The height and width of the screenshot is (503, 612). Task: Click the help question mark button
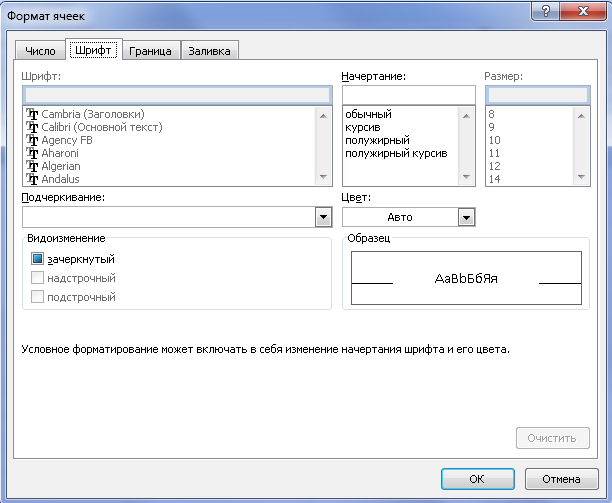pos(545,11)
